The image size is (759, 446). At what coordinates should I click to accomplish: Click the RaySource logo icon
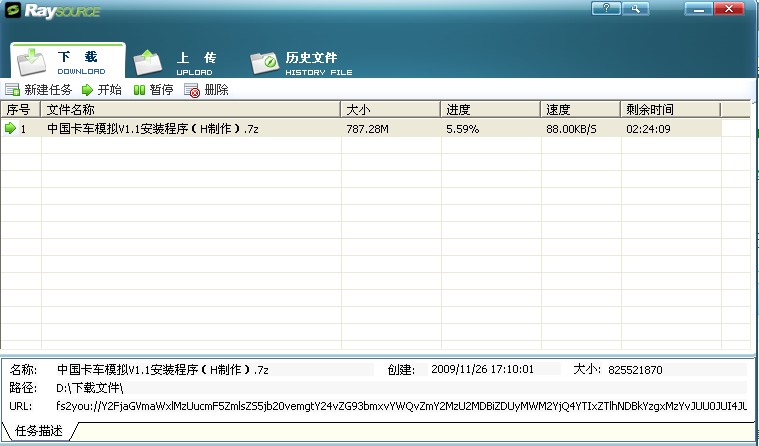pyautogui.click(x=13, y=10)
